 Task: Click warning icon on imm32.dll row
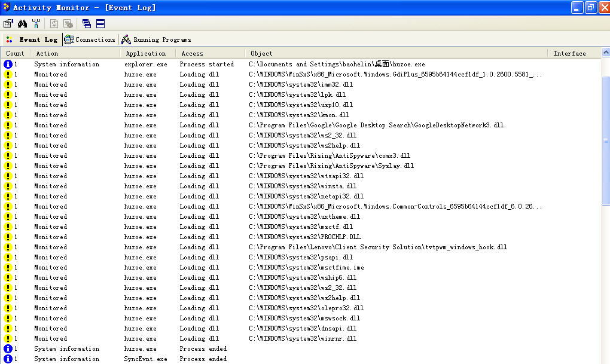click(x=8, y=84)
